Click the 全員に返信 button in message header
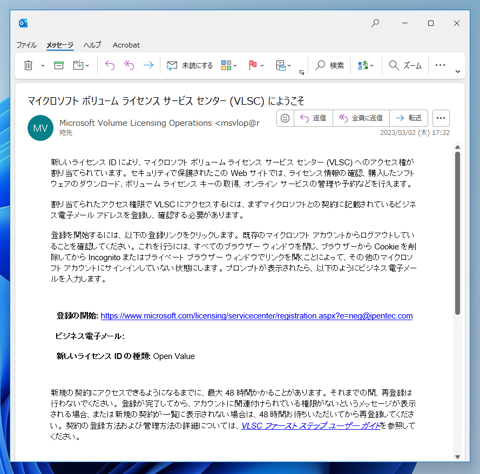This screenshot has width=480, height=474. pyautogui.click(x=361, y=118)
